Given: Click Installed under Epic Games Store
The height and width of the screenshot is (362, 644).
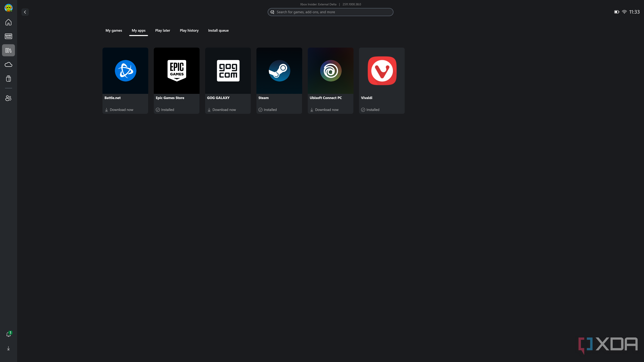Looking at the screenshot, I should pos(168,110).
